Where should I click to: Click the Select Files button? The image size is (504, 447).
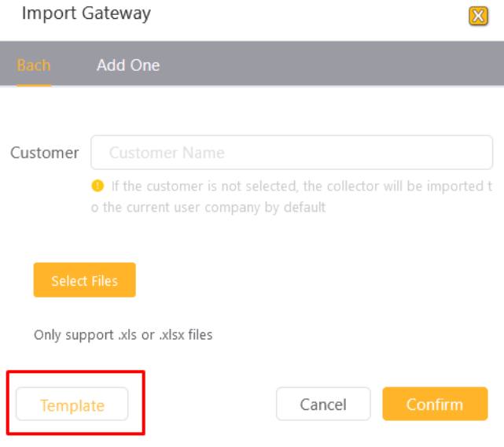click(x=85, y=280)
